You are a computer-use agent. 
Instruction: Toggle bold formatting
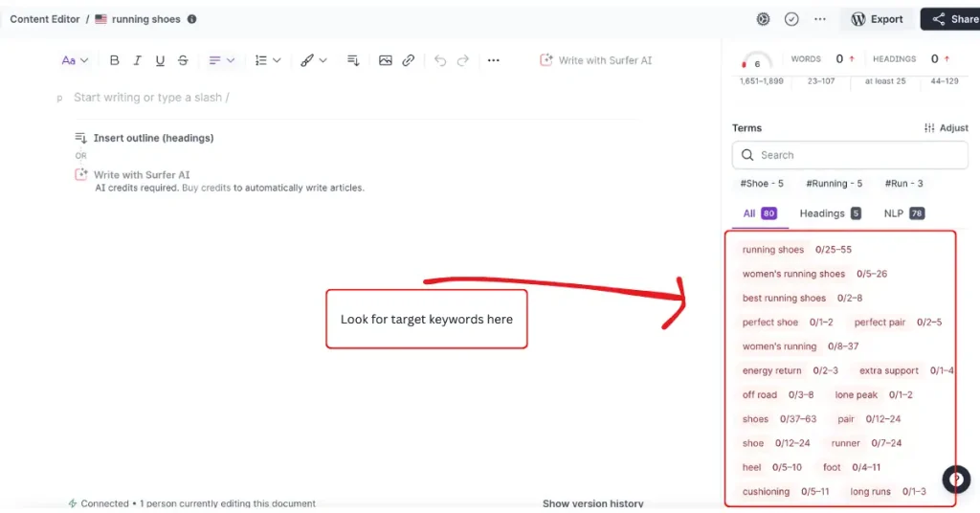[114, 60]
